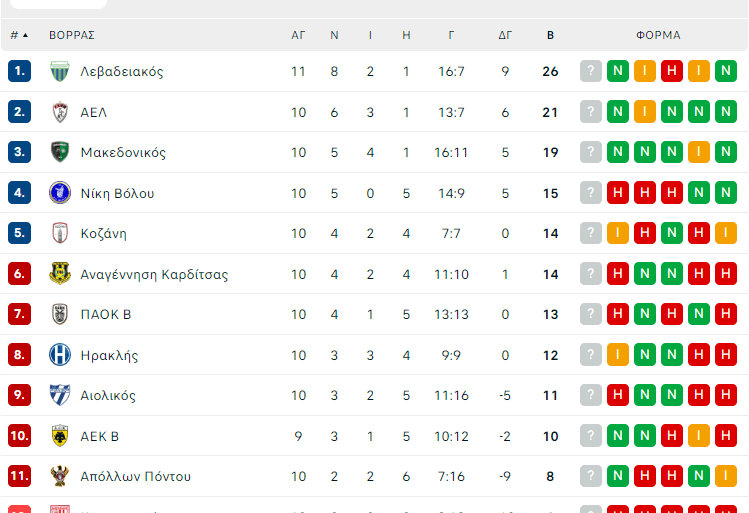
Task: Click Λεβαδειακός upcoming match question mark badge
Action: click(x=591, y=72)
